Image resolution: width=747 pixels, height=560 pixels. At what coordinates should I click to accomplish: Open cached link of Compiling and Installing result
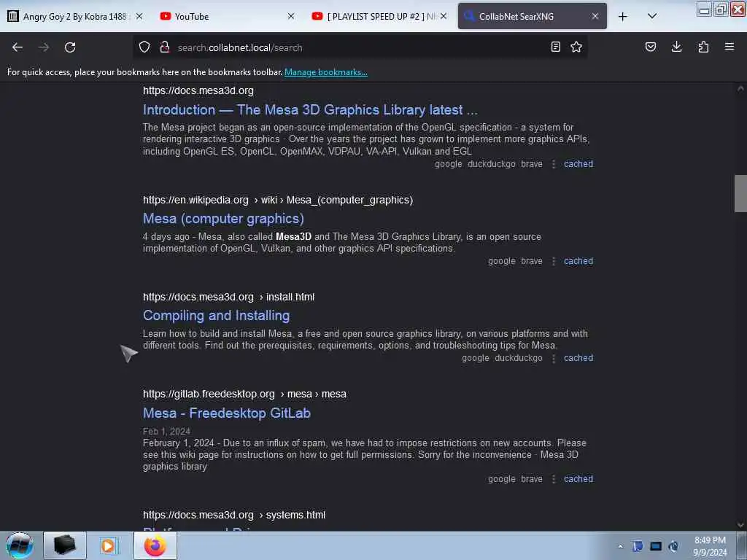click(x=578, y=357)
